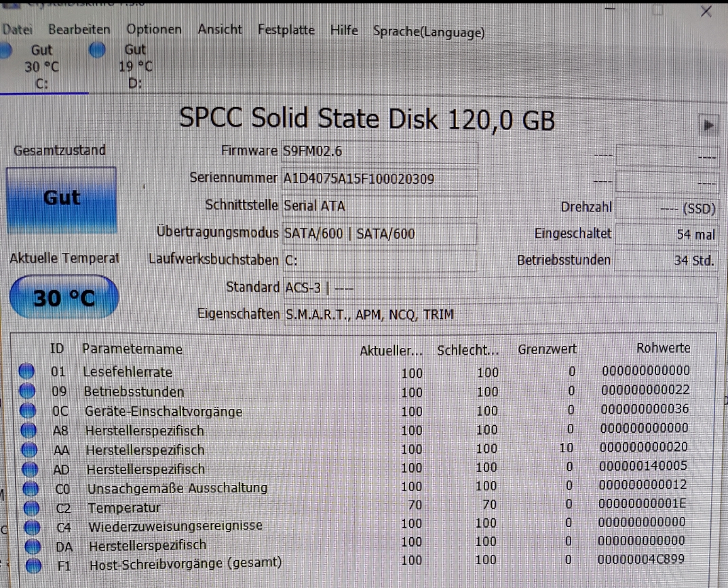Viewport: 728px width, 588px height.
Task: Select the Geräte-Einschaltvorgänge row name
Action: click(x=164, y=412)
